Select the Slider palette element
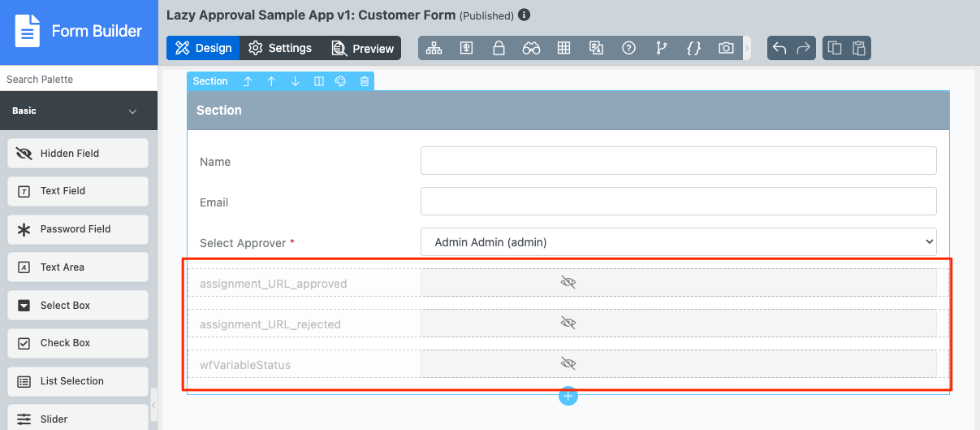The height and width of the screenshot is (430, 980). (x=78, y=419)
